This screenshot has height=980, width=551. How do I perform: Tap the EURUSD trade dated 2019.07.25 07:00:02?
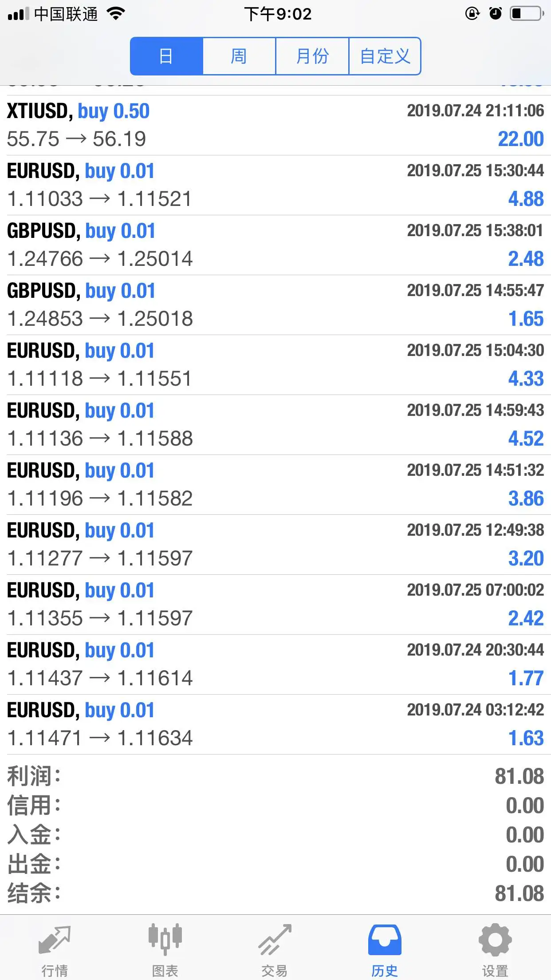pos(275,605)
